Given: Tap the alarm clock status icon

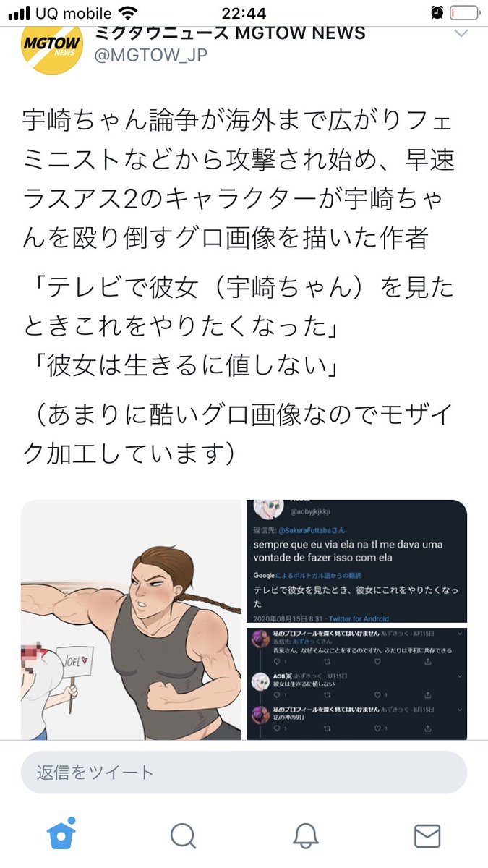Looking at the screenshot, I should pyautogui.click(x=437, y=13).
